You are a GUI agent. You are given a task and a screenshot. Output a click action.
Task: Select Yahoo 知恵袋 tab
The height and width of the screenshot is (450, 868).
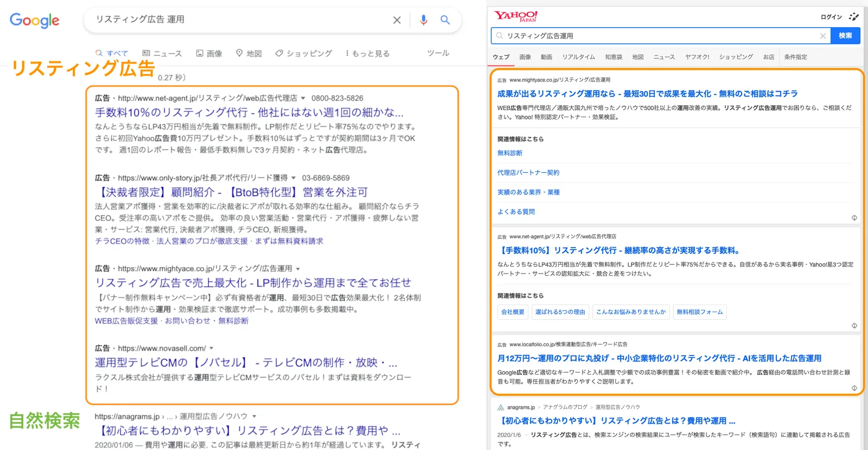(x=614, y=57)
